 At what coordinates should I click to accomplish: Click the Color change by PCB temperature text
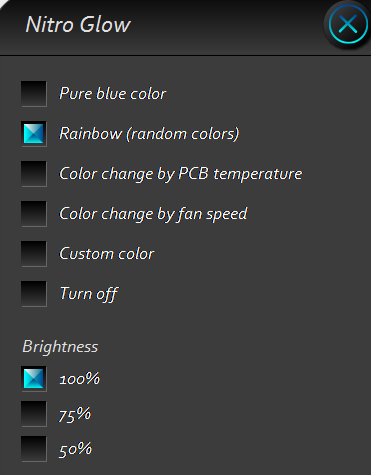point(180,174)
